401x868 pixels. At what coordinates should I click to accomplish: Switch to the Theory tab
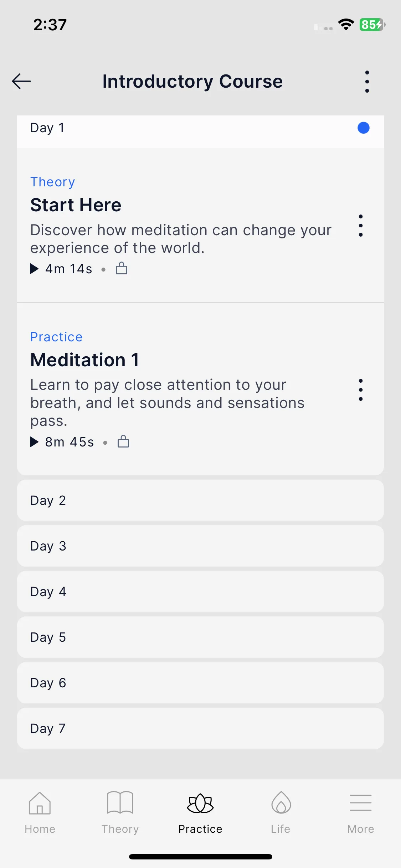[120, 812]
